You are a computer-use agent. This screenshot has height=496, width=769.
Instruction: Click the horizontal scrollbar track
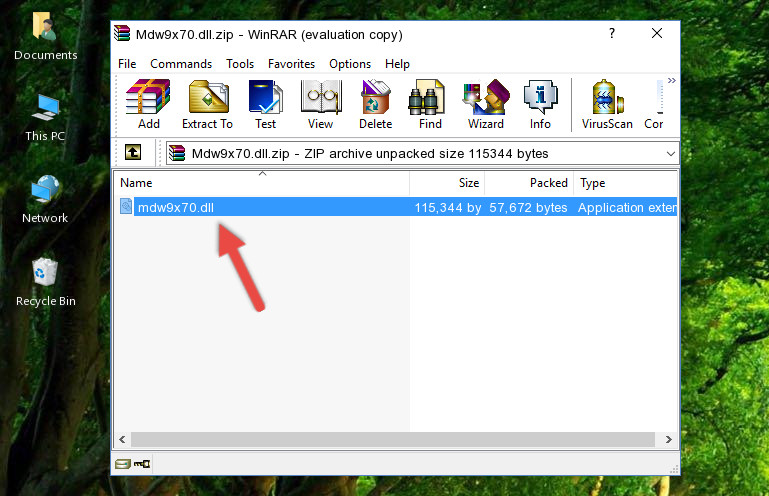(x=393, y=440)
